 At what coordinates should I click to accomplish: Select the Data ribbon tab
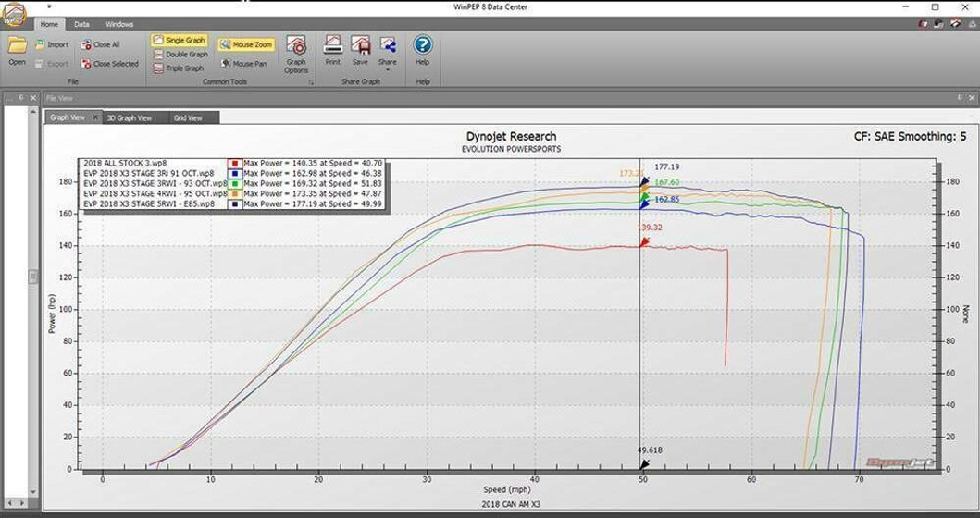tap(81, 24)
